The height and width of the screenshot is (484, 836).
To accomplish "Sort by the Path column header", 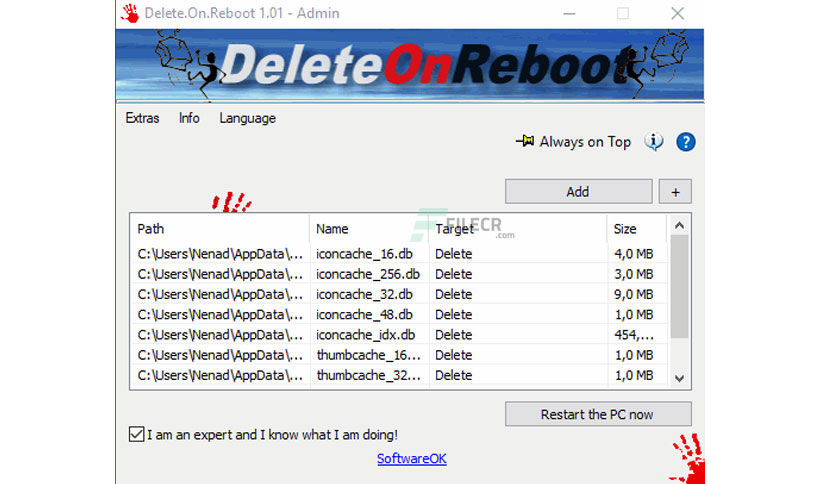I will pos(220,229).
